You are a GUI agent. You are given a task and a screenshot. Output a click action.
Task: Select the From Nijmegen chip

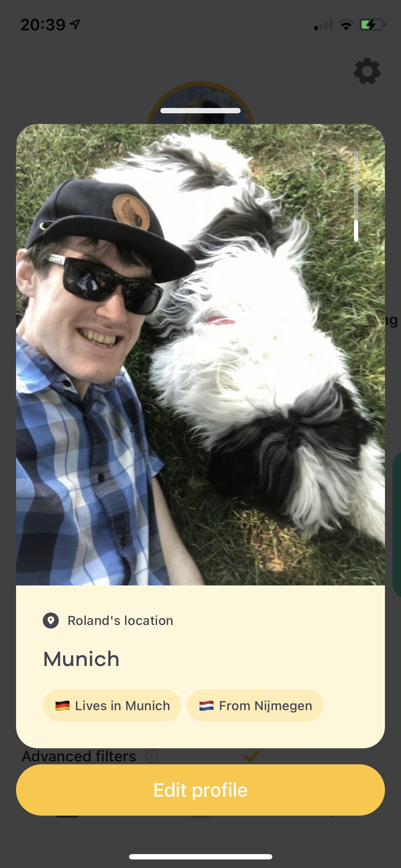tap(255, 706)
